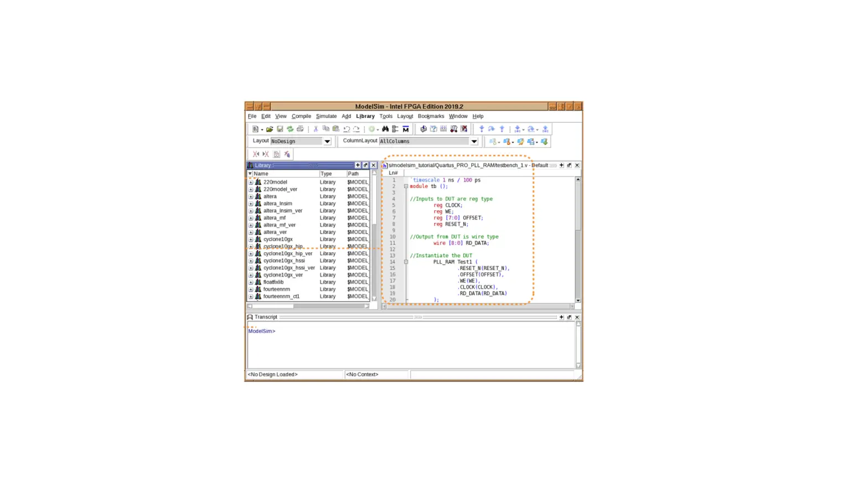Click the first red X cursor icon
The width and height of the screenshot is (868, 478).
[256, 154]
